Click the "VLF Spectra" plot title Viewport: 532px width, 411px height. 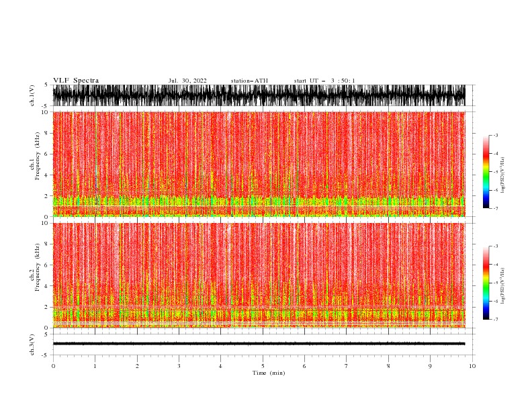click(x=76, y=81)
